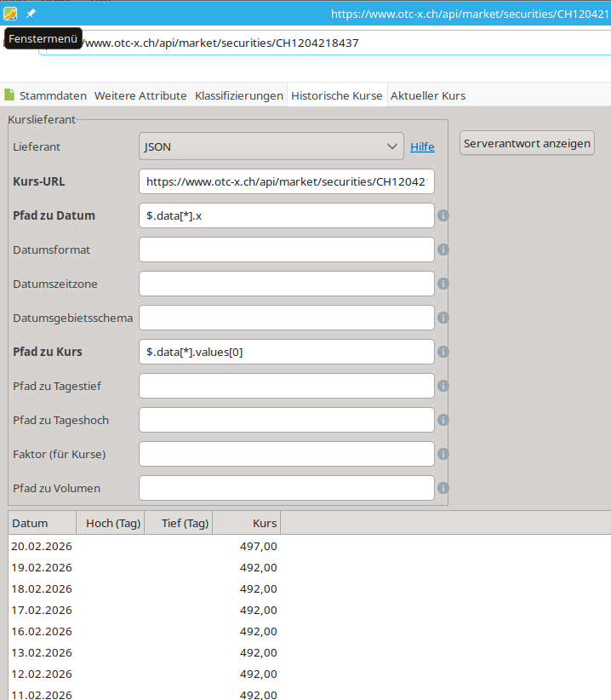Viewport: 611px width, 700px height.
Task: Click into the Kurs-URL input field
Action: pos(286,181)
